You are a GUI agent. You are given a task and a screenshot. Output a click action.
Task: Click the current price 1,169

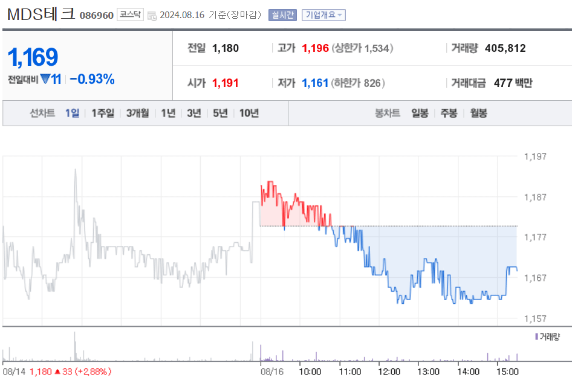tap(33, 57)
